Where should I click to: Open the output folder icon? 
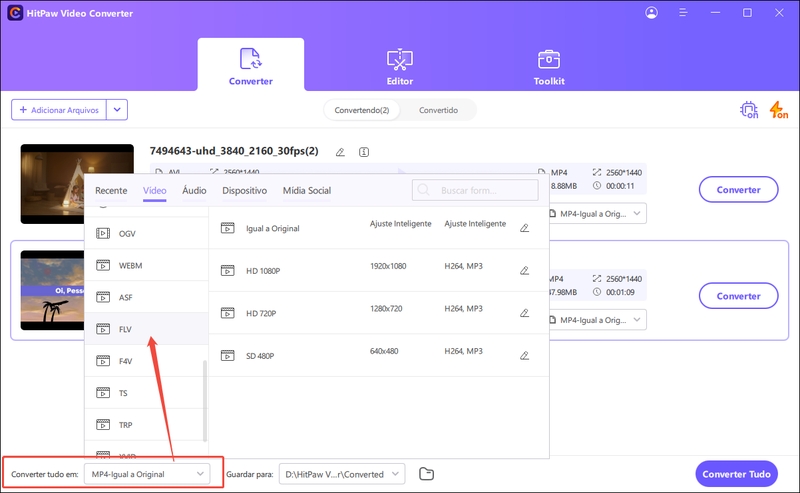click(427, 474)
